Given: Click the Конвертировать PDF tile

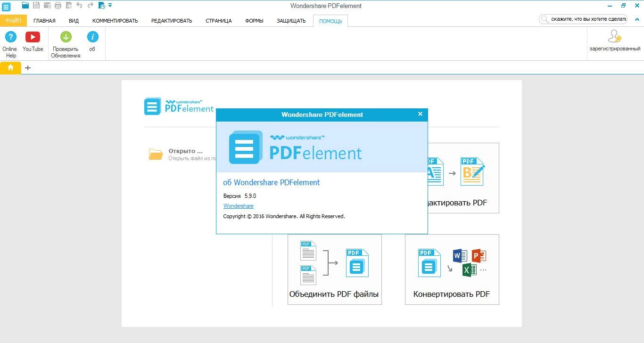Looking at the screenshot, I should pos(452,269).
